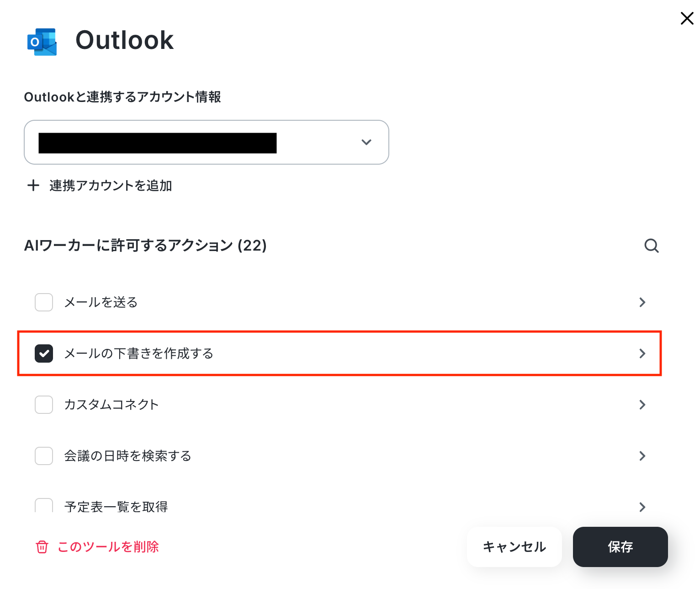Viewport: 700px width, 589px height.
Task: Tick the 会議の日時を検索する checkbox
Action: coord(44,456)
